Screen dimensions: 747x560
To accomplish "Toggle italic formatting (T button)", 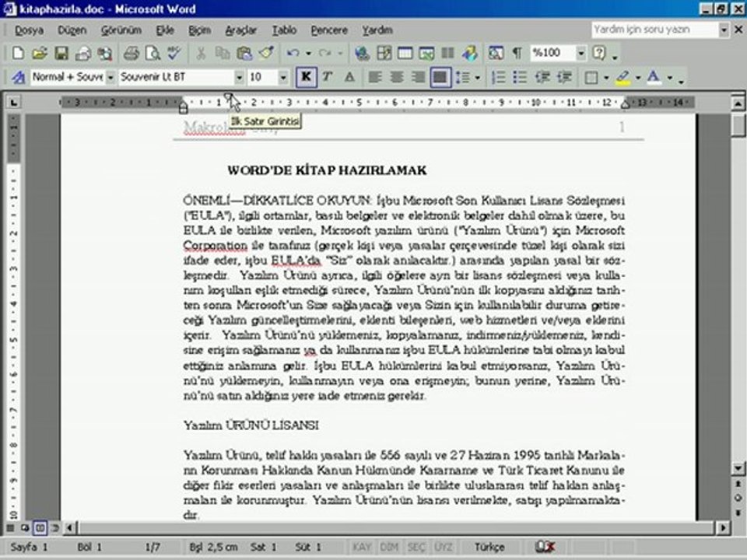I will [x=328, y=77].
